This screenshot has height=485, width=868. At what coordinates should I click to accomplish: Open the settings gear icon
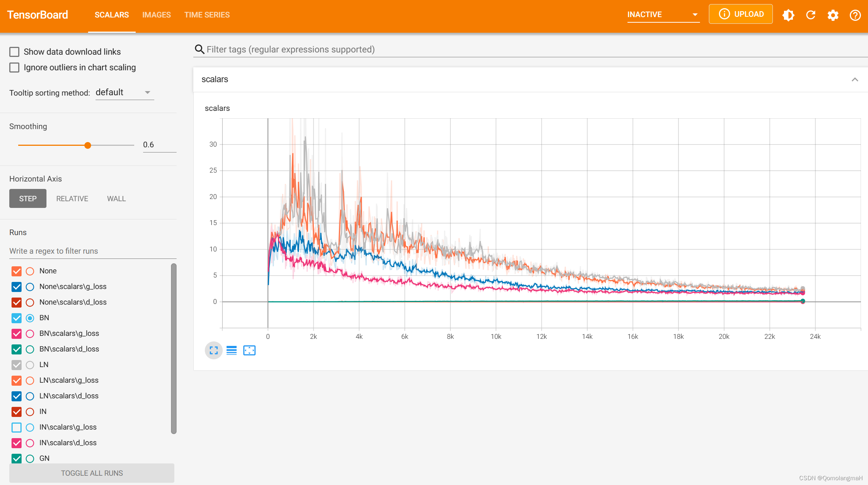pyautogui.click(x=833, y=15)
